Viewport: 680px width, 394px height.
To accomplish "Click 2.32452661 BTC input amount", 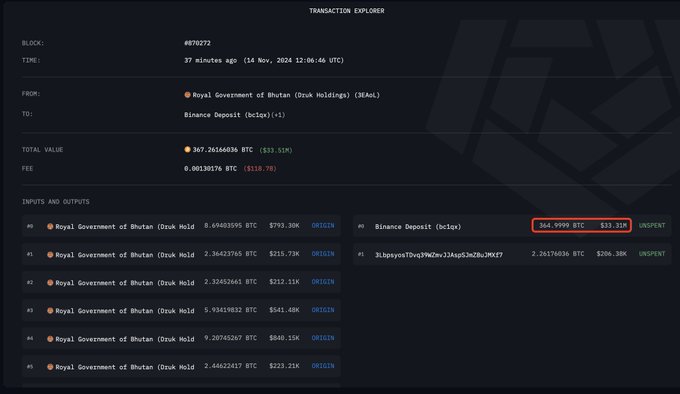I will point(231,282).
